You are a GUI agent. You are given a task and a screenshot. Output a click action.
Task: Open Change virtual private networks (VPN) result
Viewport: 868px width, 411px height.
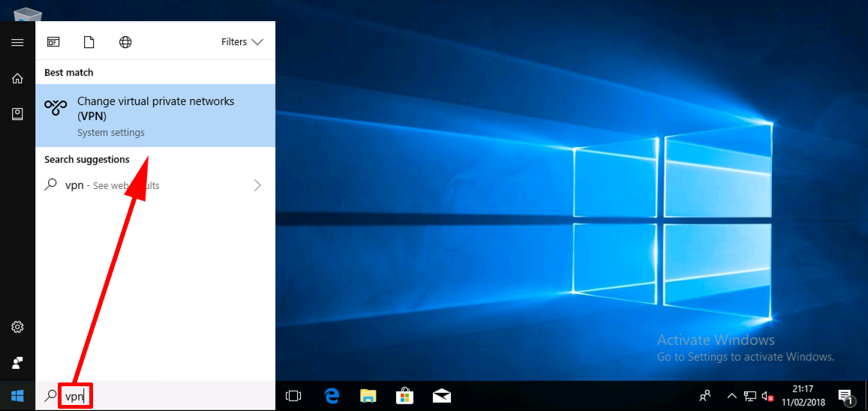[155, 115]
